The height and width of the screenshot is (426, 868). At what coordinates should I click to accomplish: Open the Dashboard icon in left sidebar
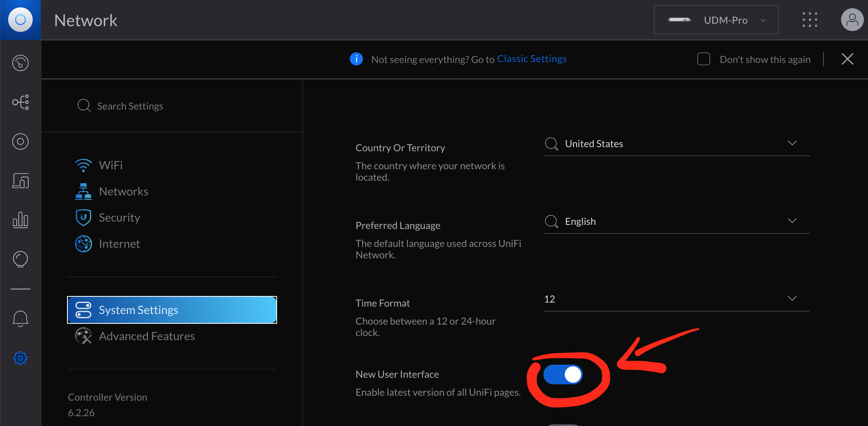pos(20,63)
